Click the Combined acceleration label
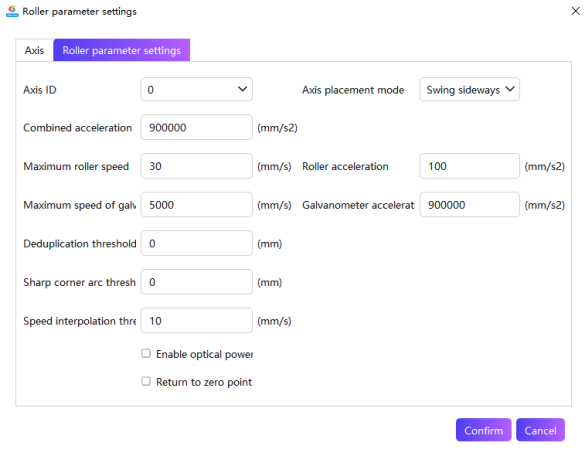Viewport: 585px width, 463px height. [78, 128]
